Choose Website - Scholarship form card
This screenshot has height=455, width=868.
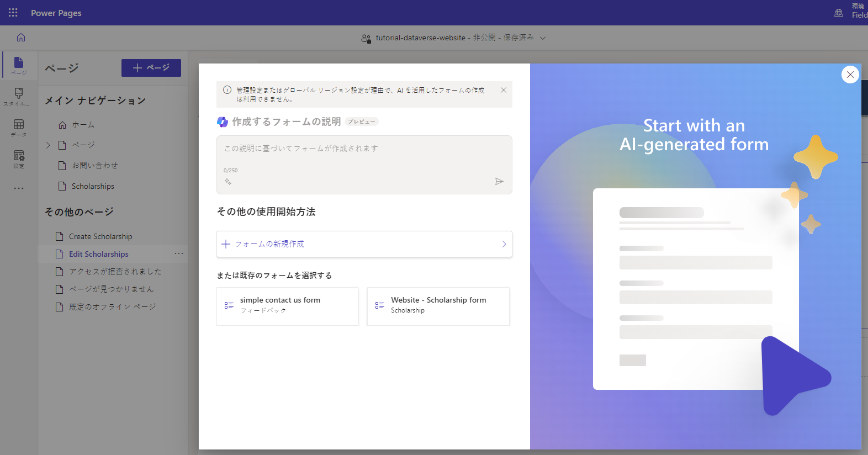pos(438,306)
